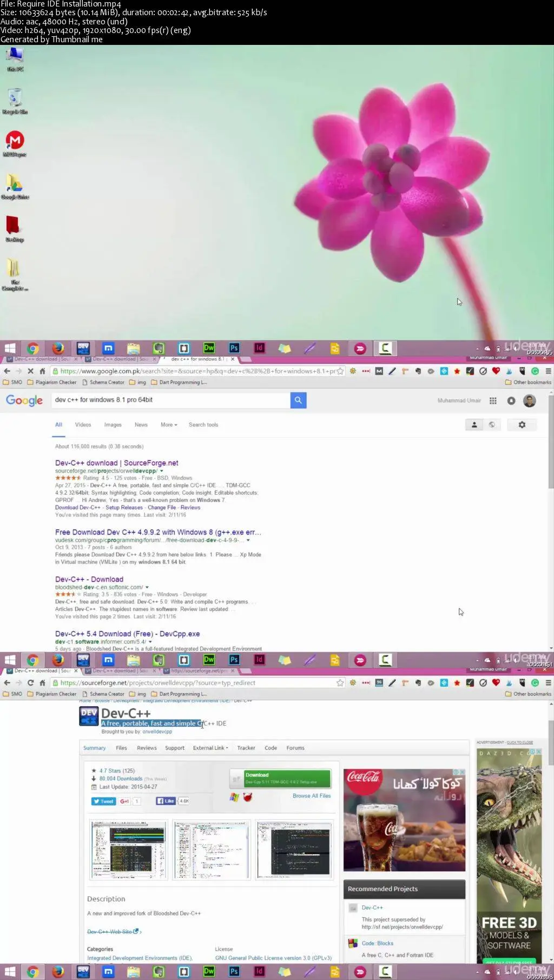Click the Dev-C++ project logo
Viewport: 554px width, 980px height.
[x=89, y=716]
